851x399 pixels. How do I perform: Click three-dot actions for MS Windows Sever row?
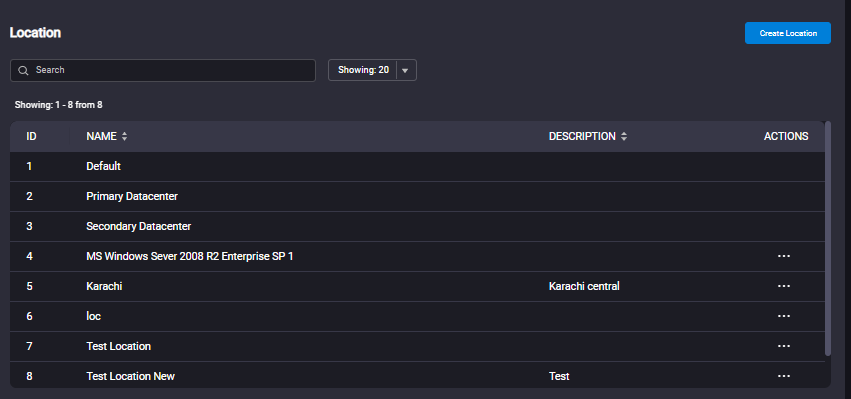[x=783, y=256]
